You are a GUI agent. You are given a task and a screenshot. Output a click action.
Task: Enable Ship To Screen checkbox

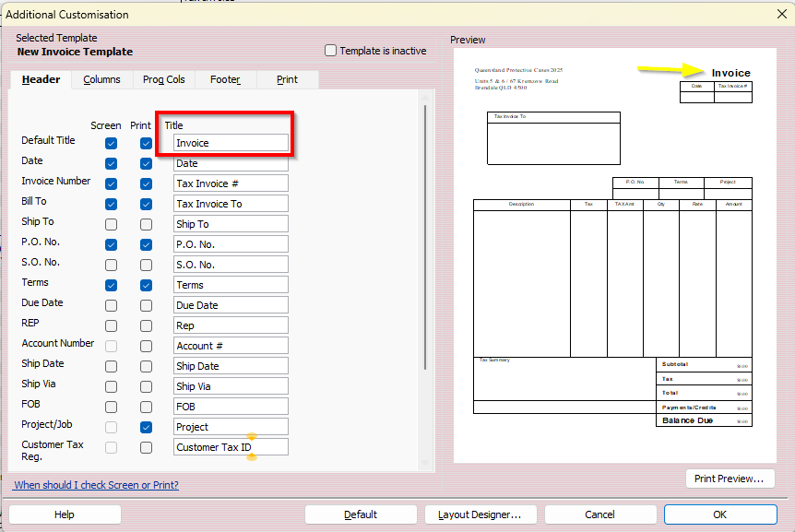pos(111,224)
